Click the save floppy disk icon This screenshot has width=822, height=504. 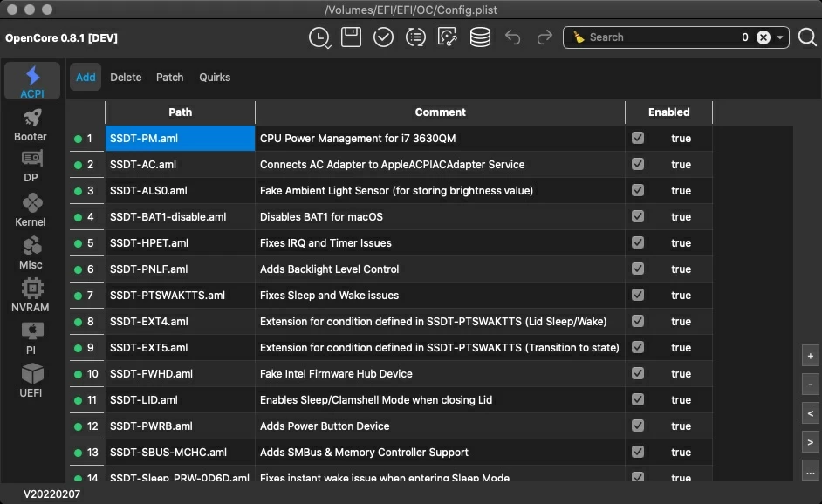pyautogui.click(x=352, y=37)
